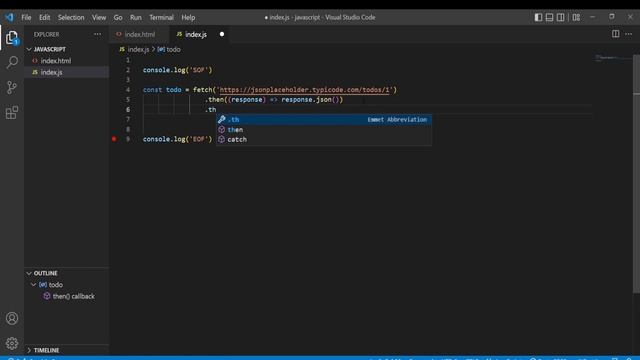Select the index.js editor tab

coord(196,34)
